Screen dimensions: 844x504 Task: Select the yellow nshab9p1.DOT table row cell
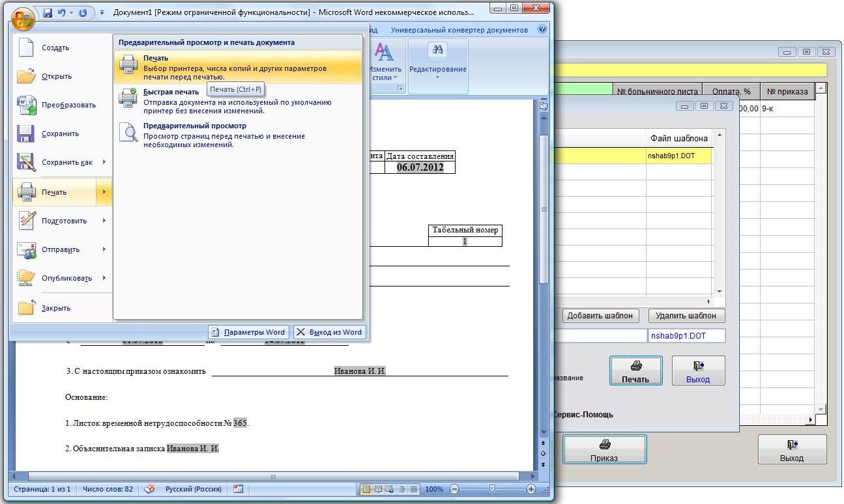680,156
